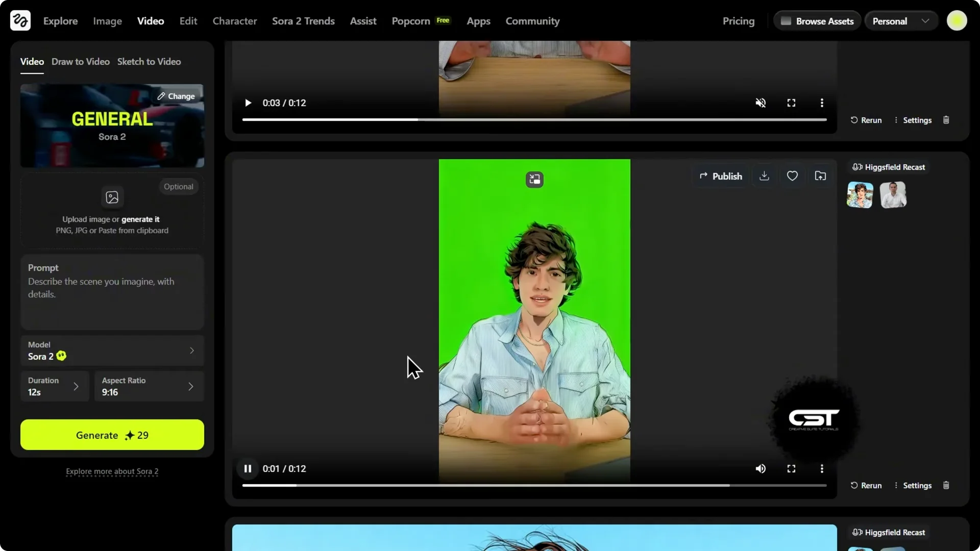Open picture-in-picture on the green screen video
The height and width of the screenshot is (551, 980).
[x=534, y=180]
